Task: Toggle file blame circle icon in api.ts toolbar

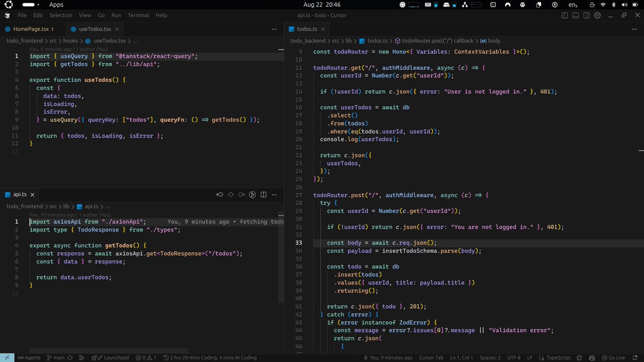Action: (x=231, y=195)
